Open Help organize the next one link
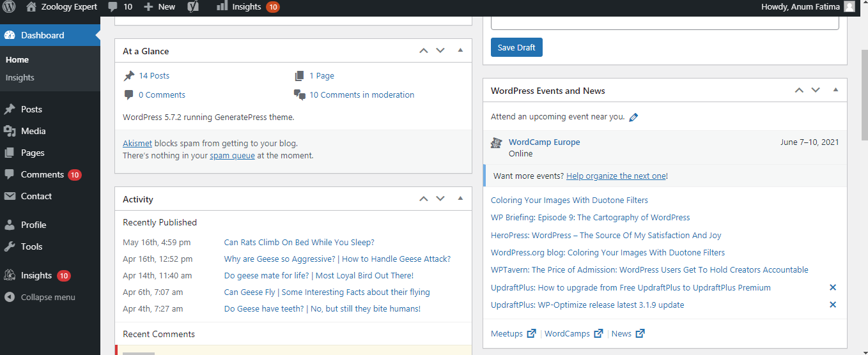868x355 pixels. click(616, 176)
